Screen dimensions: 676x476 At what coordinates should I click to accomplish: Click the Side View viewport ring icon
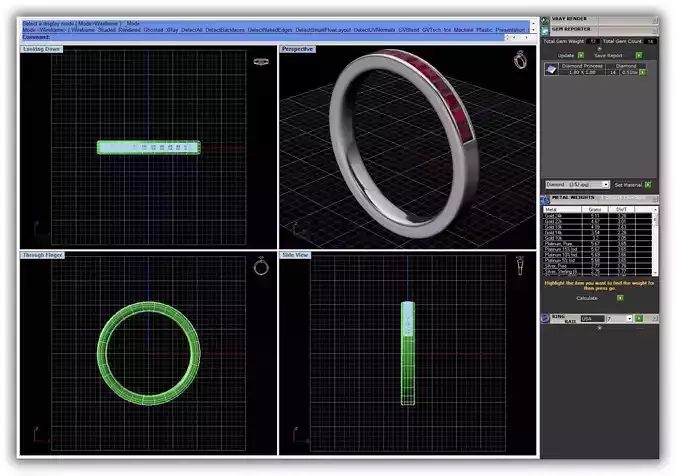coord(520,266)
